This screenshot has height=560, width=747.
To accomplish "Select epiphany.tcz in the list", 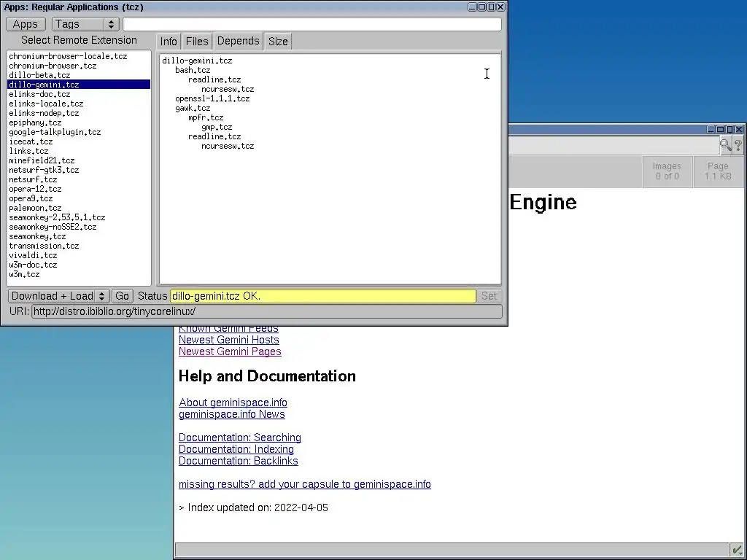I will (x=79, y=122).
